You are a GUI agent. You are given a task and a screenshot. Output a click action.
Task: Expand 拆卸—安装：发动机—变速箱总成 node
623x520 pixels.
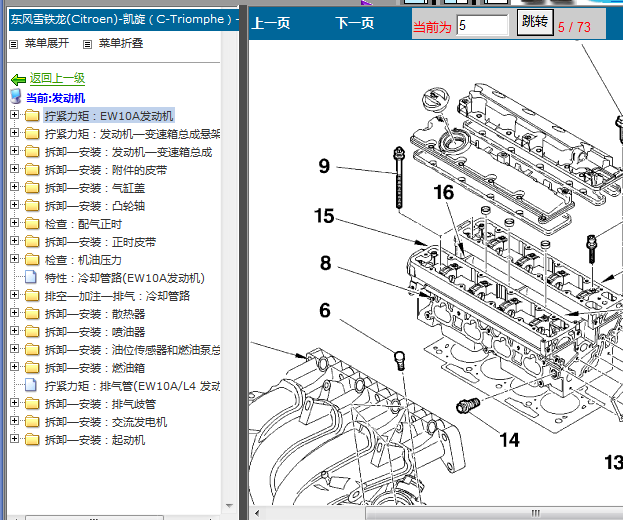[x=14, y=151]
